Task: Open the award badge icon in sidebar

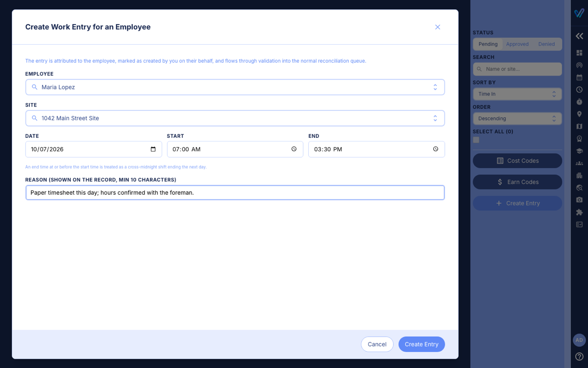Action: [x=579, y=139]
